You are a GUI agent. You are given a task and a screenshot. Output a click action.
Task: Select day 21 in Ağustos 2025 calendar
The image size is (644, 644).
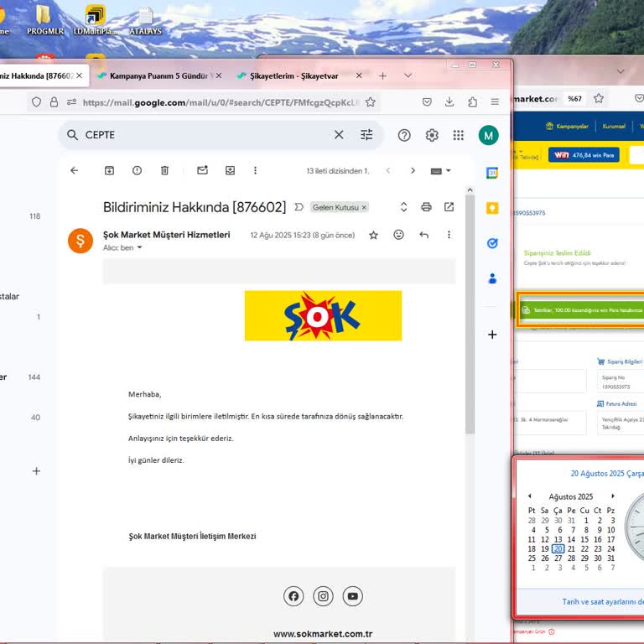(571, 548)
